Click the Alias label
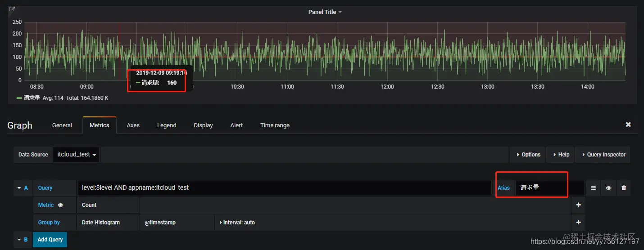This screenshot has width=644, height=250. coord(503,188)
